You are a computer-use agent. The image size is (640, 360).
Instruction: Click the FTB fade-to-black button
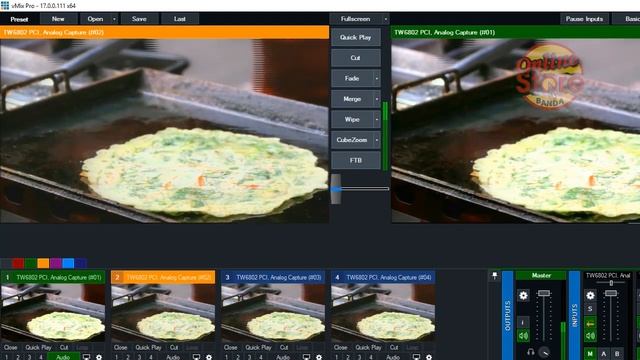(356, 160)
